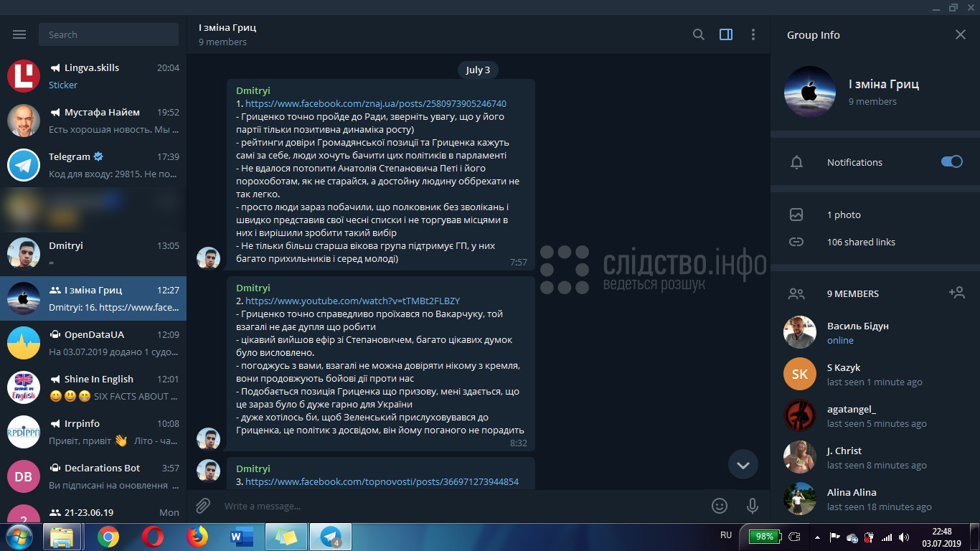Open the 21-23.06.19 group chat

point(93,511)
